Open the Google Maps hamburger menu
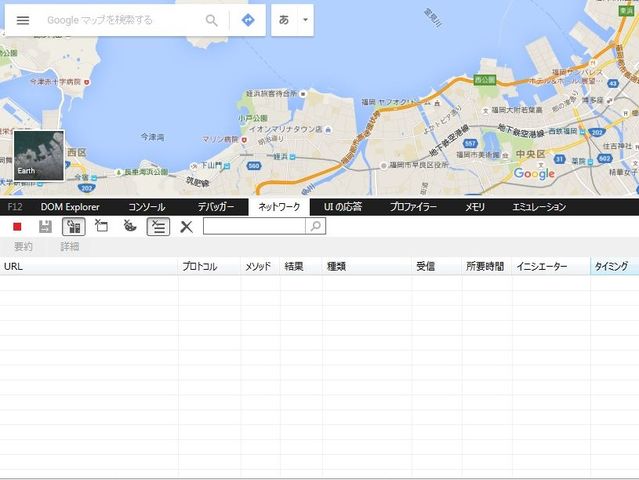Screen dimensions: 639x480 point(23,20)
